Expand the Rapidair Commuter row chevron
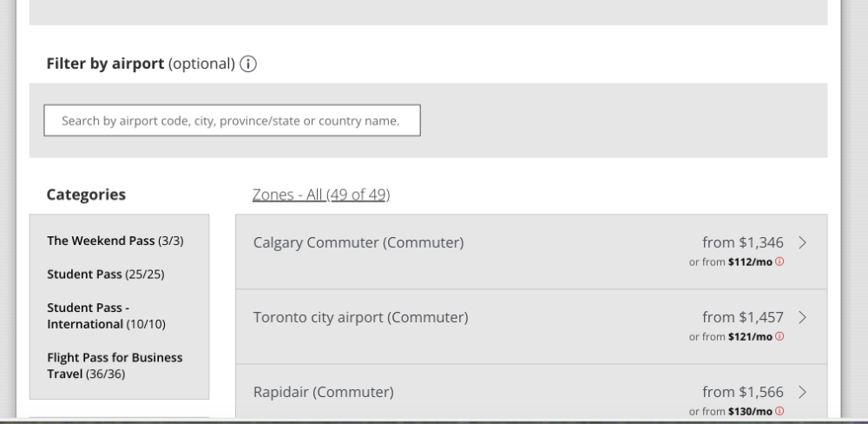Viewport: 868px width, 424px height. (802, 392)
